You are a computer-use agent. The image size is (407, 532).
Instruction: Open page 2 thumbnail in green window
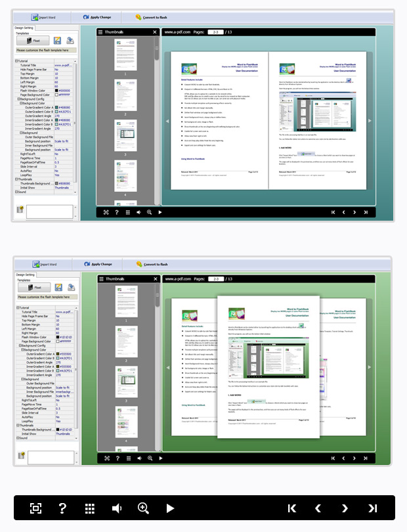(x=127, y=342)
